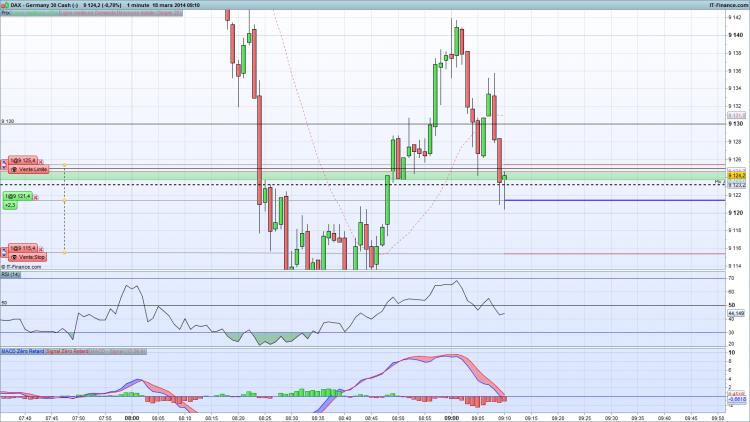Image resolution: width=750 pixels, height=422 pixels.
Task: Click the RSI 70 level label
Action: 731,278
